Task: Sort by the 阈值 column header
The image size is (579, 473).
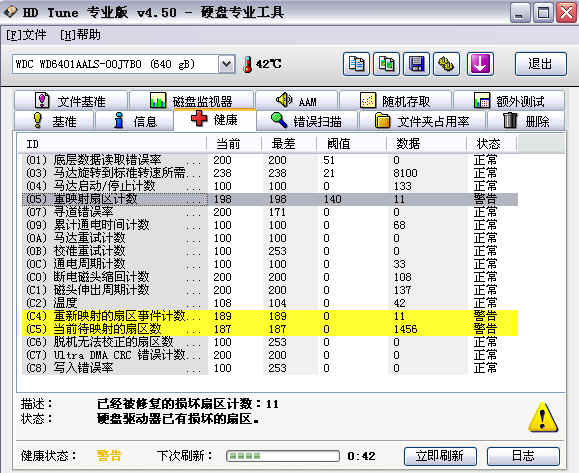Action: coord(351,144)
